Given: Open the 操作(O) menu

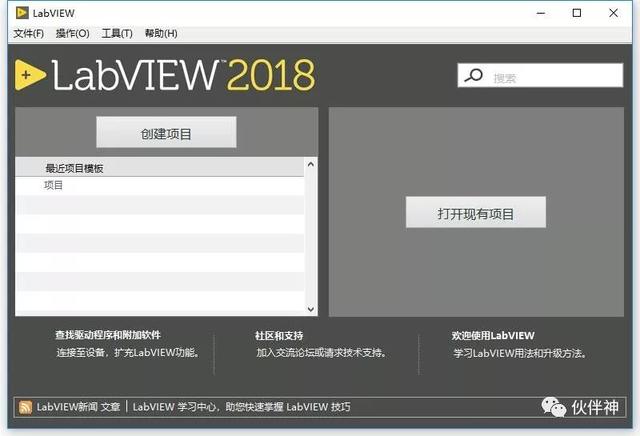Looking at the screenshot, I should (73, 33).
